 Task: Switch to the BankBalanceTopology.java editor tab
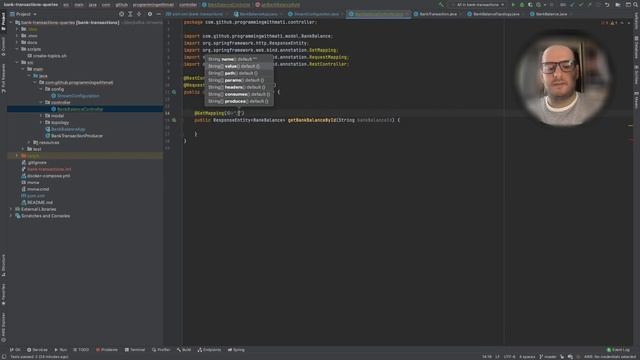(x=496, y=14)
